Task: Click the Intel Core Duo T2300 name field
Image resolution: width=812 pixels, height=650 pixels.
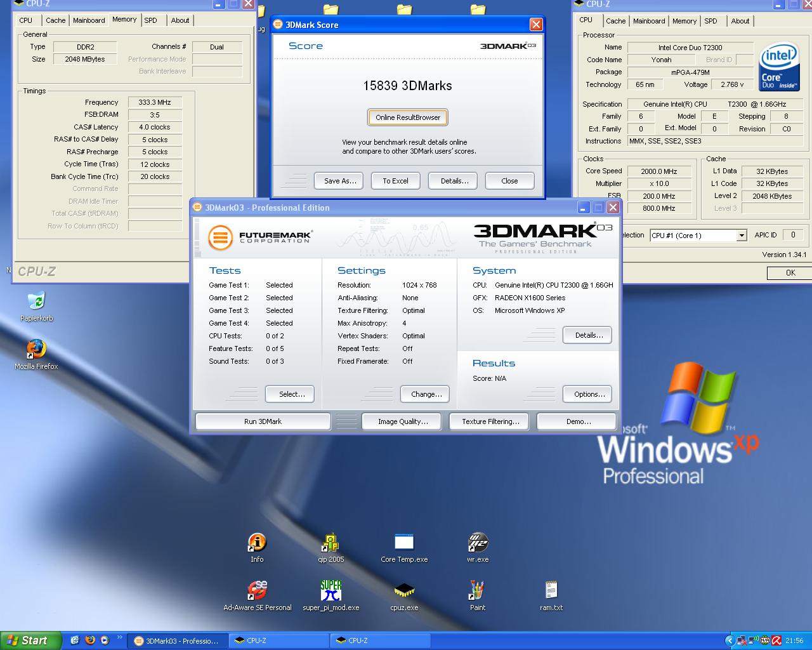Action: coord(690,48)
